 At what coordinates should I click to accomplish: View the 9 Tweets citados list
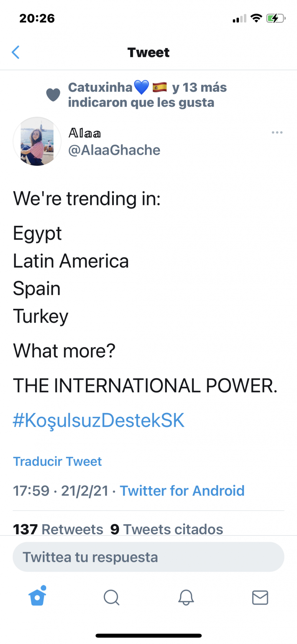[x=167, y=529]
